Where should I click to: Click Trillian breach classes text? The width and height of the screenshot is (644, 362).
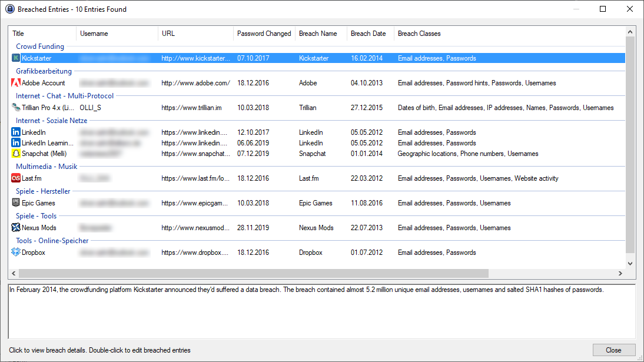[506, 108]
